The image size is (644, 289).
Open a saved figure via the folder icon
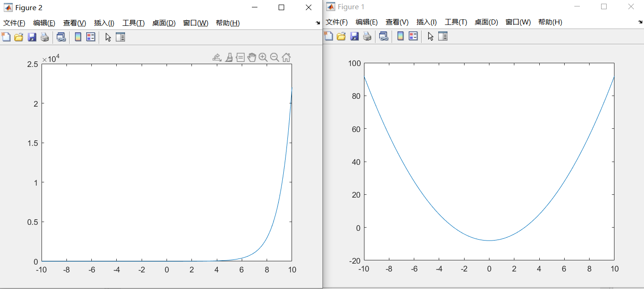click(x=18, y=36)
